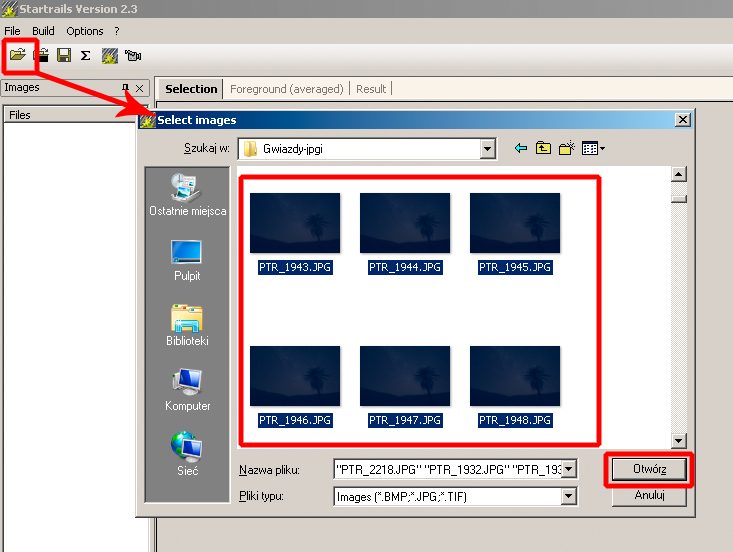This screenshot has width=733, height=552.
Task: Go to Pulpit in the sidebar
Action: coord(186,259)
